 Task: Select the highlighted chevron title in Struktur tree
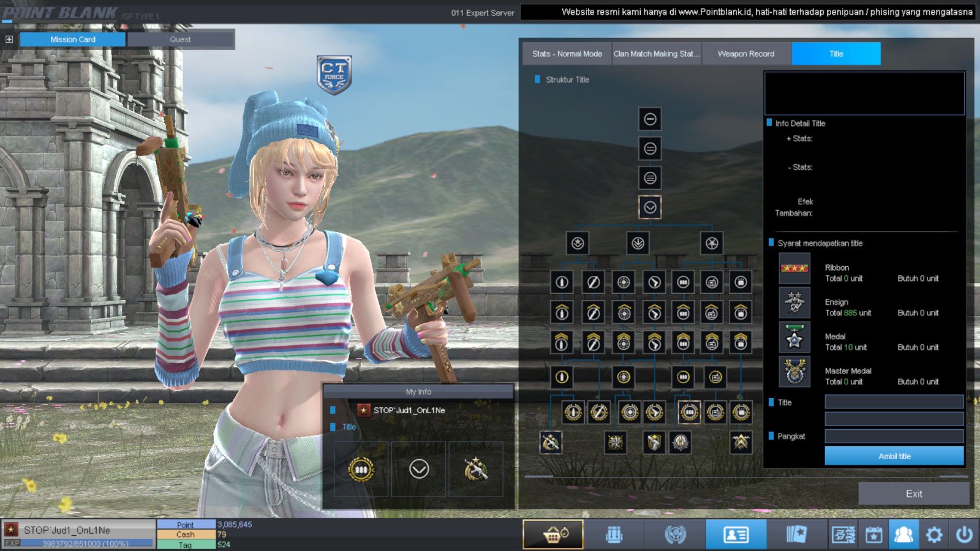(650, 208)
